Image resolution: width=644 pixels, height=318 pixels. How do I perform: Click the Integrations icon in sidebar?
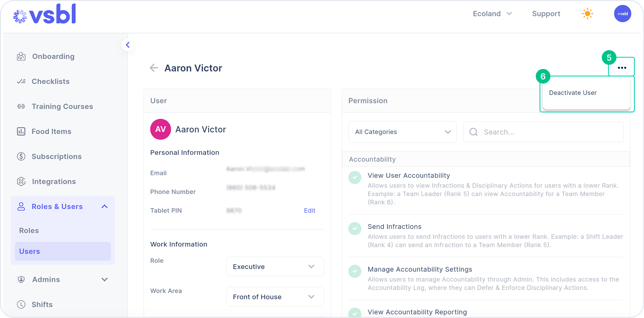pyautogui.click(x=21, y=181)
